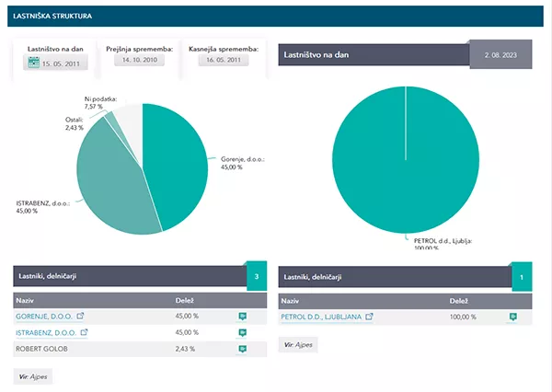Screen dimensions: 552x392
Task: Open the external link icon next to PETROL D.D., LJUBLJANA
Action: coord(370,316)
